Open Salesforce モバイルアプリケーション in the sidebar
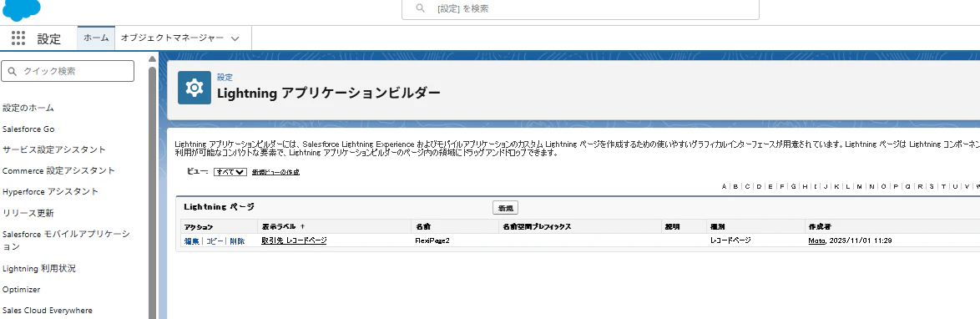This screenshot has width=980, height=319. pyautogui.click(x=66, y=240)
